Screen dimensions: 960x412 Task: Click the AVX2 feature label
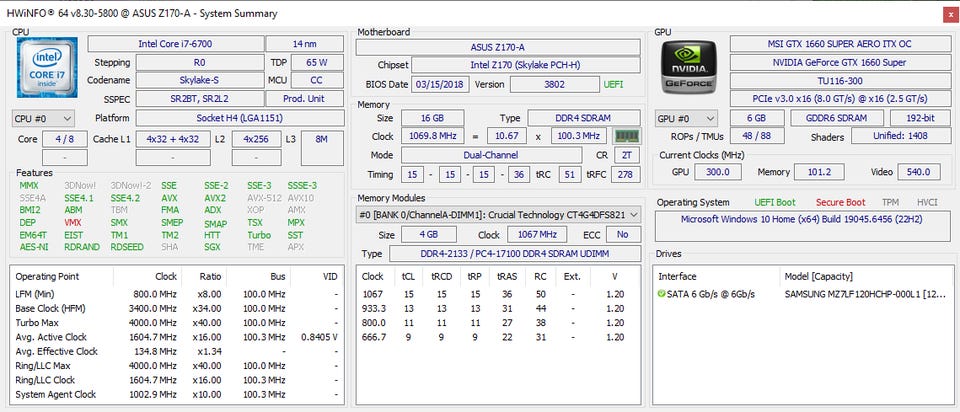pos(214,197)
